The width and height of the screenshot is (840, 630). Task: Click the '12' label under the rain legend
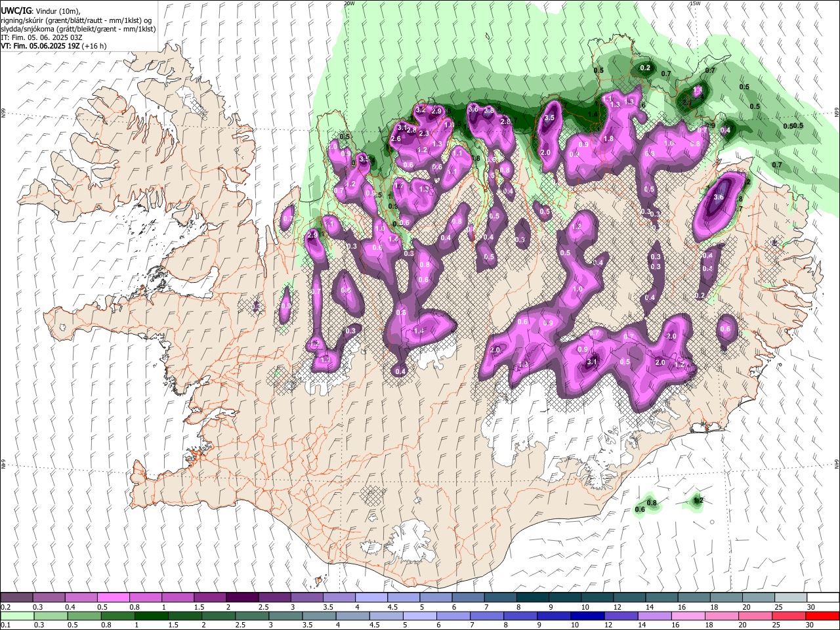[610, 625]
